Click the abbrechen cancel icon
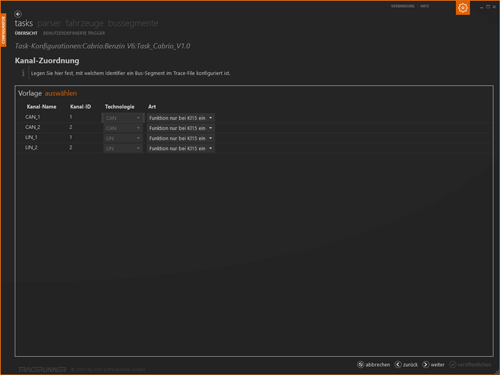Screen dimensions: 500x375 [x=360, y=364]
